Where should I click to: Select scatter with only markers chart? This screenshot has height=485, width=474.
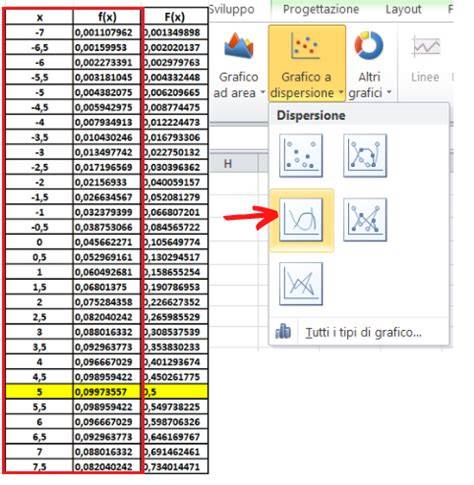(301, 156)
